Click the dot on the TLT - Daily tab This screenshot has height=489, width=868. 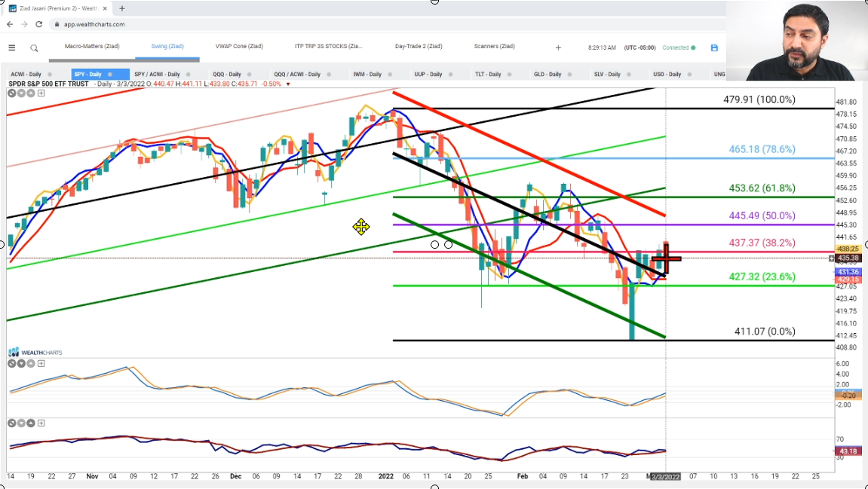coord(509,74)
